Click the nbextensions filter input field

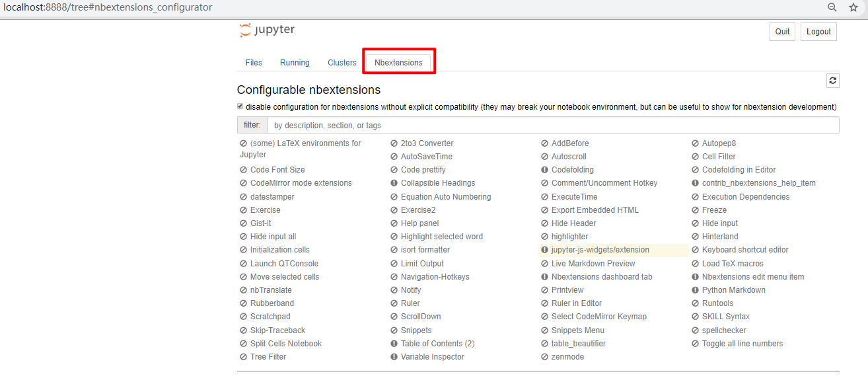point(553,125)
